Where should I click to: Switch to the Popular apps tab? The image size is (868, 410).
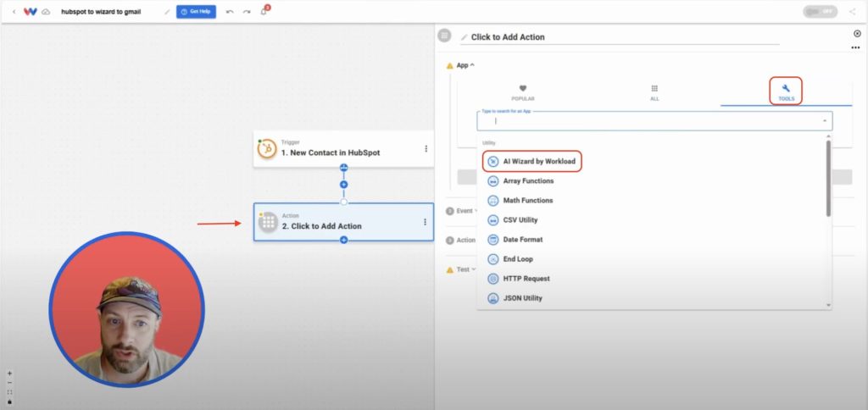click(x=522, y=92)
